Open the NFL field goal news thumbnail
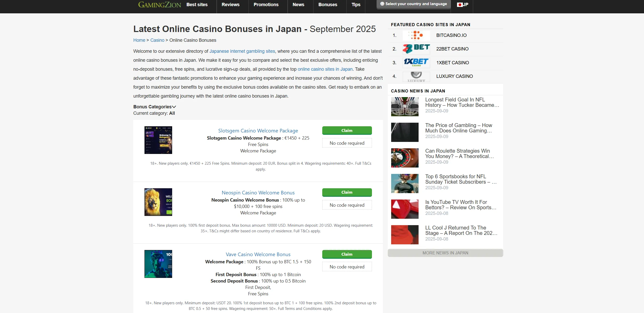 click(405, 107)
